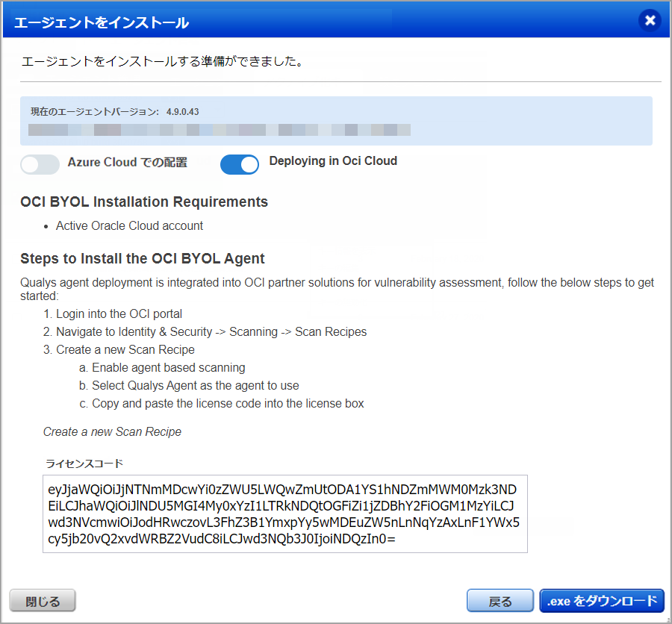Click the 戻る button

click(500, 600)
